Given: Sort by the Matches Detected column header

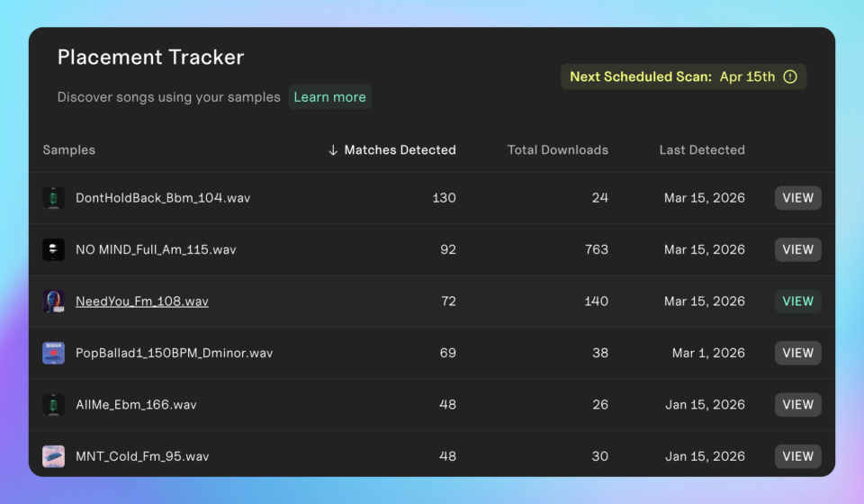Looking at the screenshot, I should tap(400, 149).
